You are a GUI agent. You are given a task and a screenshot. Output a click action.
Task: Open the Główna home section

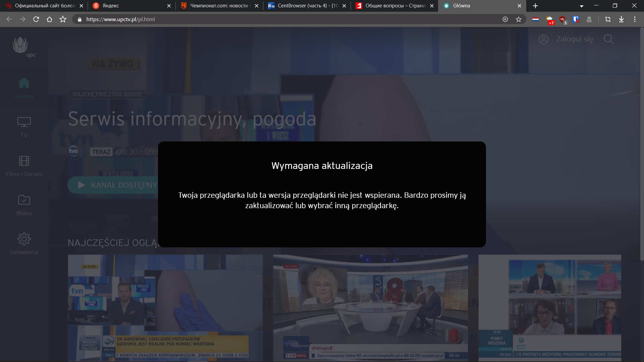24,88
